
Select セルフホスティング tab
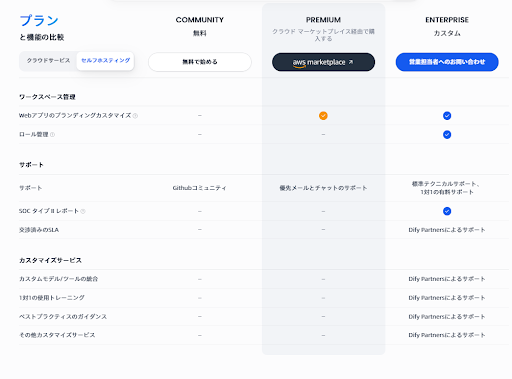click(x=105, y=61)
